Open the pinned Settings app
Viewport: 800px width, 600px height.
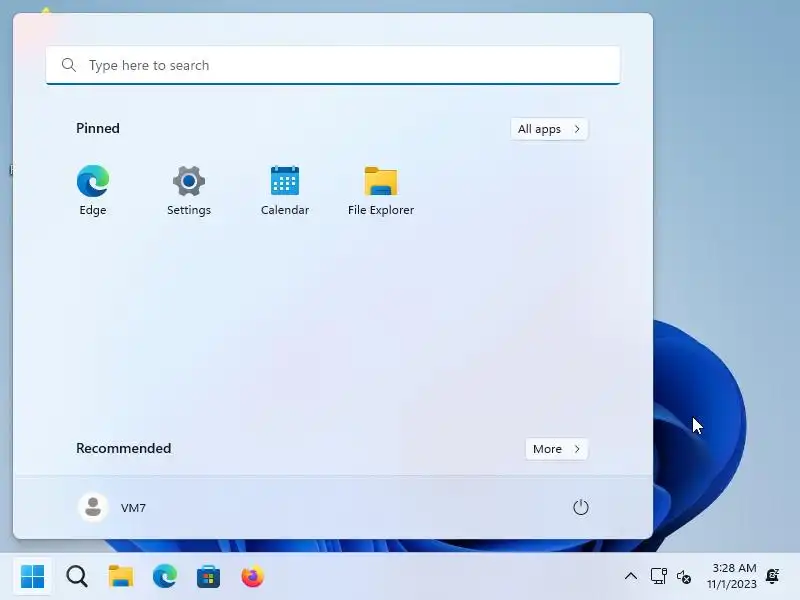pyautogui.click(x=189, y=190)
